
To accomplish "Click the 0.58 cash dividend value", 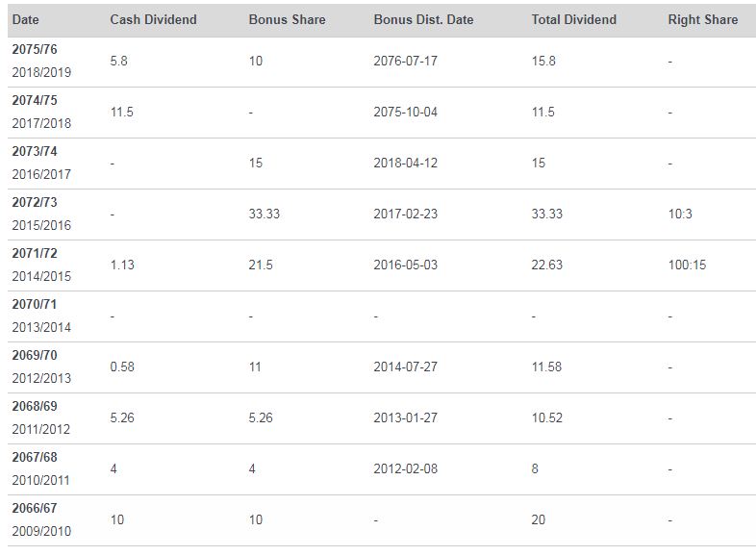I will click(122, 366).
